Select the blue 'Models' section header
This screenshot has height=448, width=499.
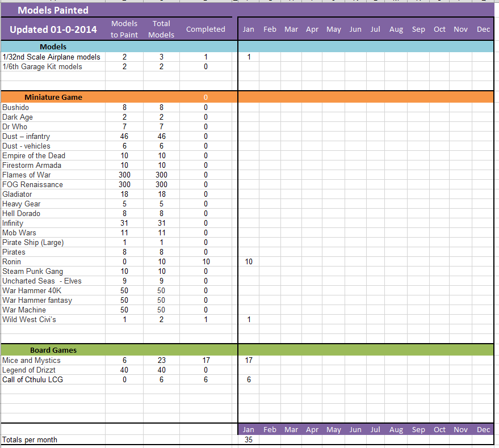53,47
